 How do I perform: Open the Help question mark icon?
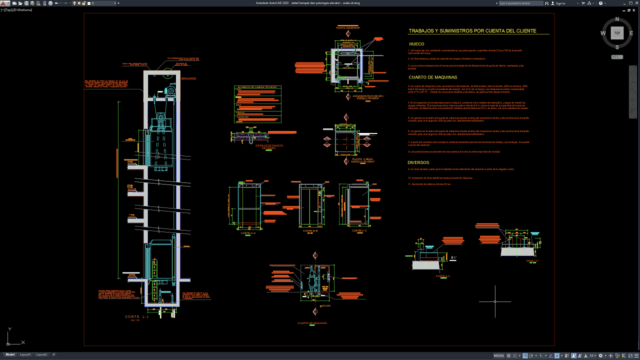(601, 3)
